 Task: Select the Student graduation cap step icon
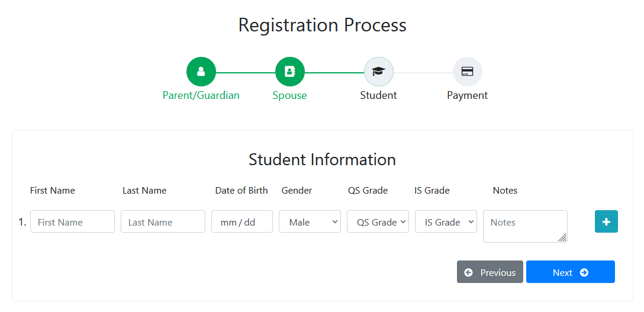click(x=379, y=72)
